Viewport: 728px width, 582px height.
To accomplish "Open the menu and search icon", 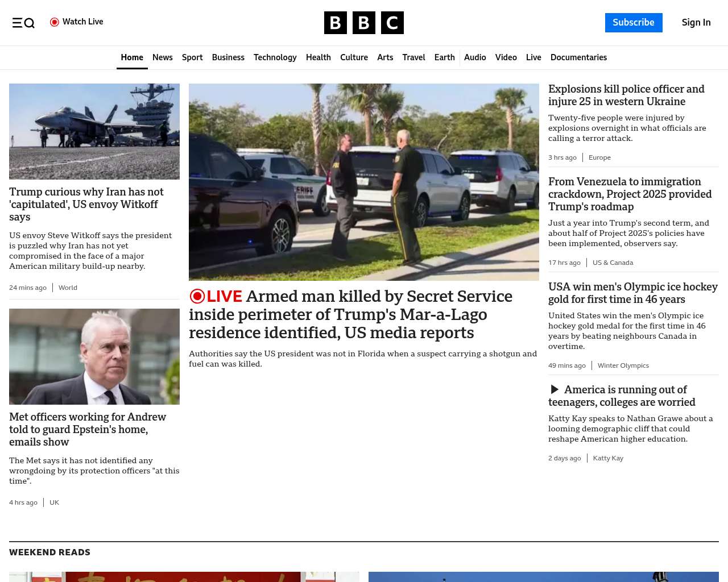I will (x=23, y=23).
